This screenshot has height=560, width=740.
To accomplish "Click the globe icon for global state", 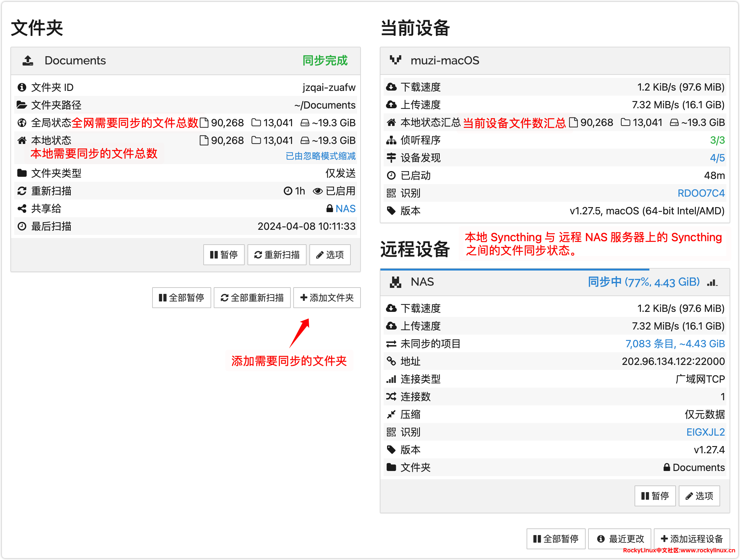I will click(22, 123).
